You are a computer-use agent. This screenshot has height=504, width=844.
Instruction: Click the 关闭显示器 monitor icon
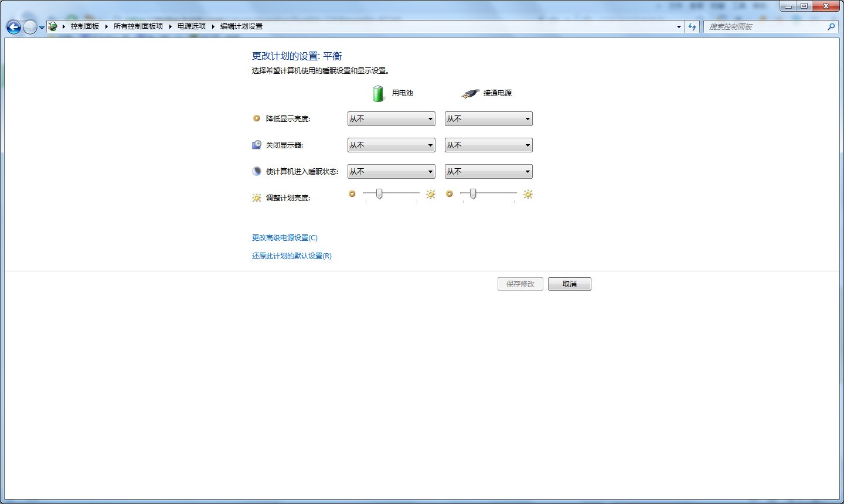(x=256, y=145)
